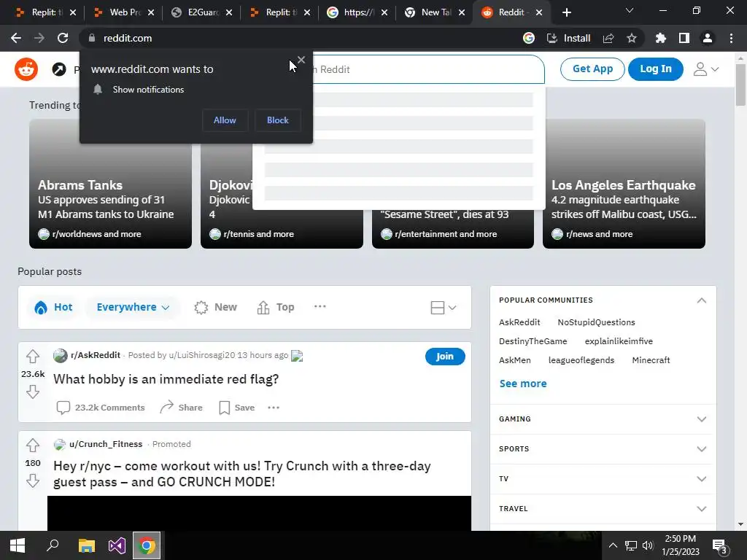Join the r/AskReddit community
747x560 pixels.
445,356
